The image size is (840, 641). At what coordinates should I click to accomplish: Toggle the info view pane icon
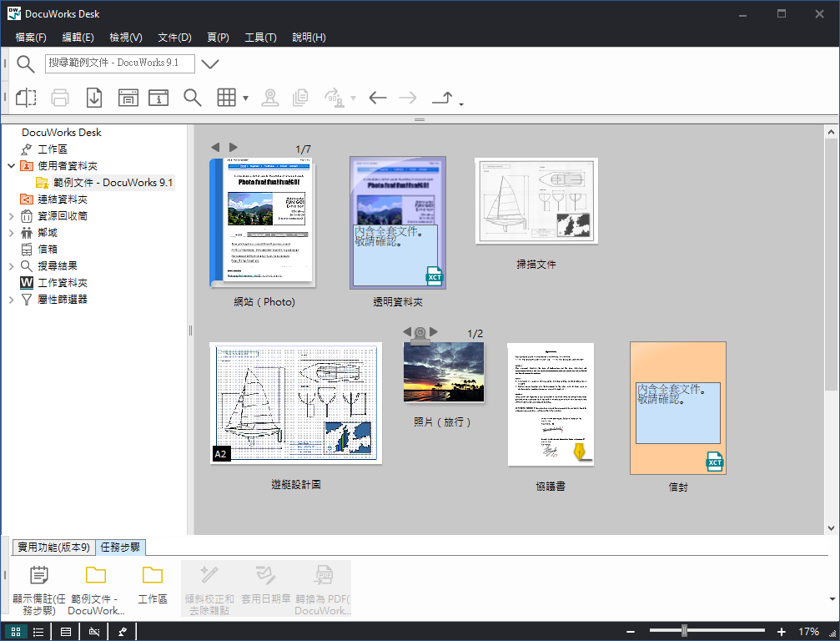(65, 632)
